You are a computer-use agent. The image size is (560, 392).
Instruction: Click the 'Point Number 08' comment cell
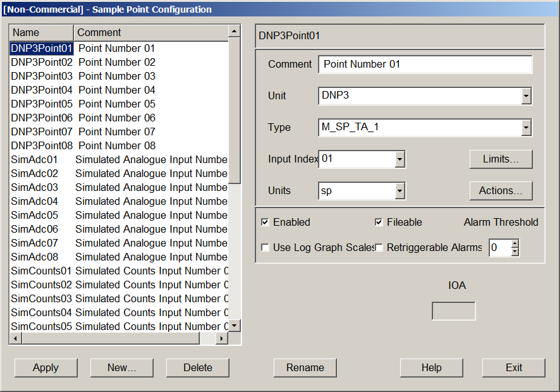[x=117, y=146]
